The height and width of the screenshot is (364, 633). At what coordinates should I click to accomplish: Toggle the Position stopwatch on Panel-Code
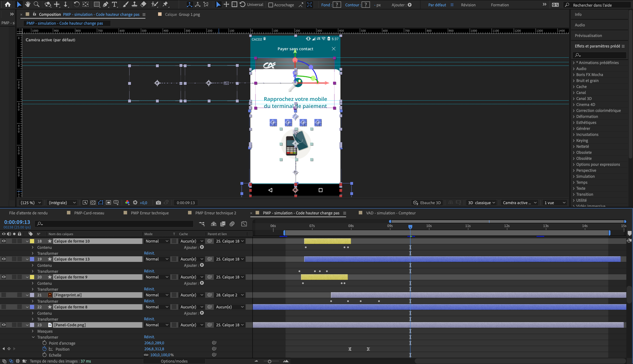[45, 349]
